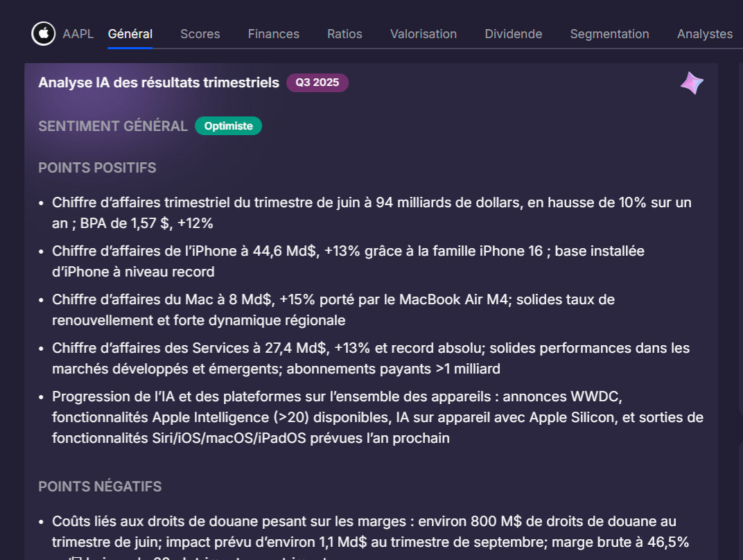Open the Segmentation tab
743x560 pixels.
pos(609,33)
